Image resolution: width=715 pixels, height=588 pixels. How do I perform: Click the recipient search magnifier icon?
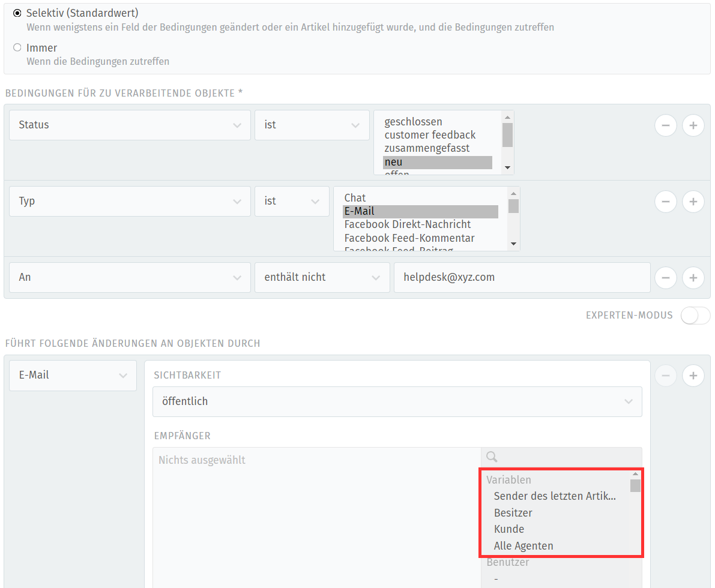[492, 457]
